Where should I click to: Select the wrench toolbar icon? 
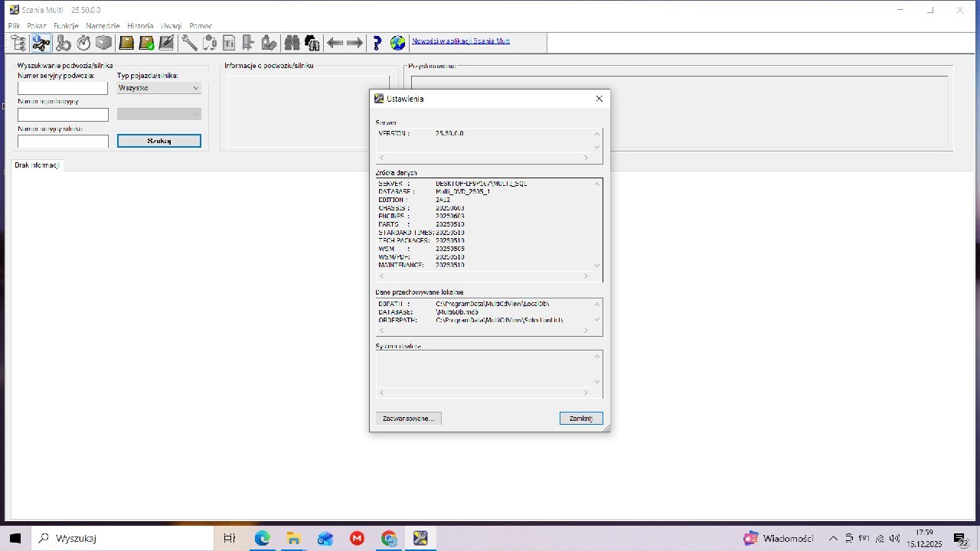pos(188,43)
